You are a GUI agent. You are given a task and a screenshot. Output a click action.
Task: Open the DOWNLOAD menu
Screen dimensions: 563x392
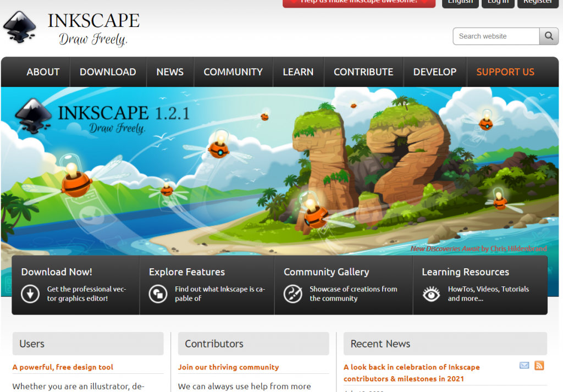108,72
